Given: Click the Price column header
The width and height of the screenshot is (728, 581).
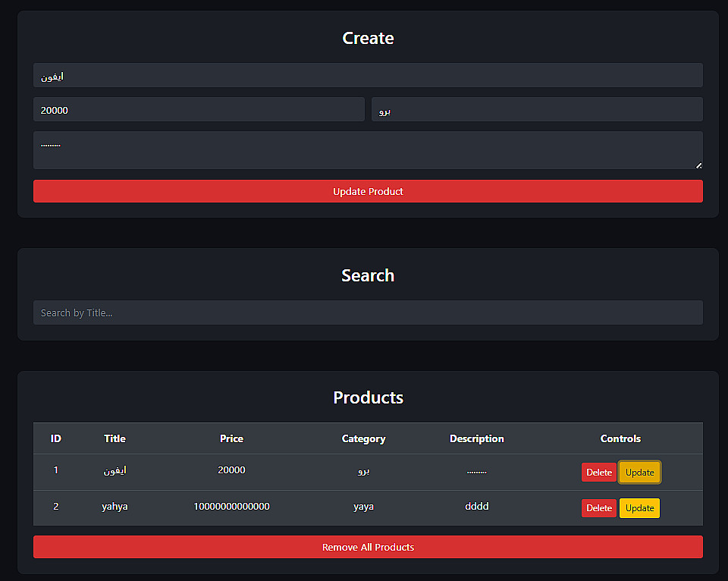Looking at the screenshot, I should tap(231, 438).
